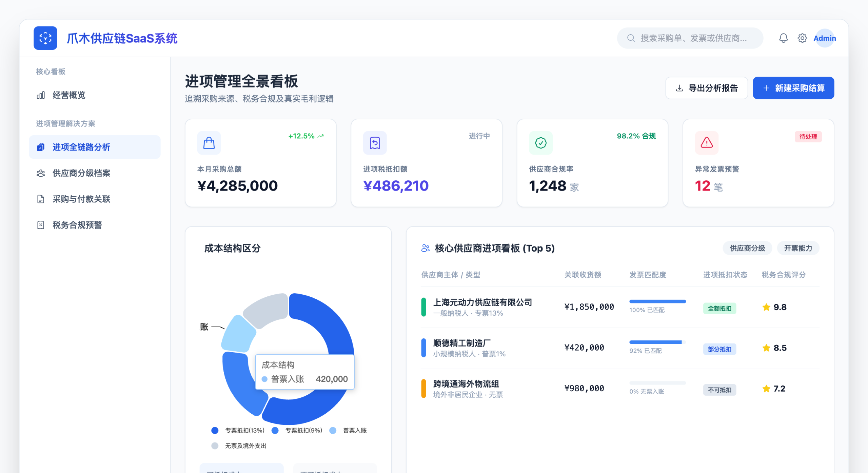Click the 新建采购结算 button
Viewport: 868px width, 473px height.
(793, 88)
